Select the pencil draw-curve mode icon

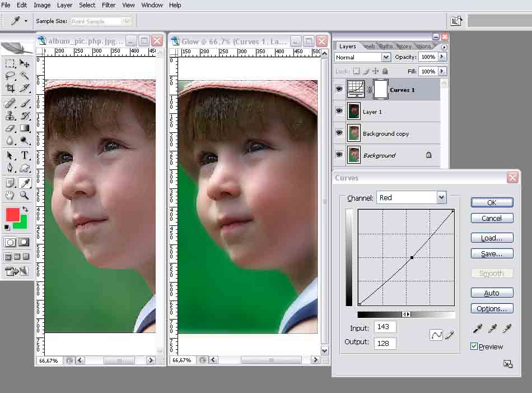[449, 335]
